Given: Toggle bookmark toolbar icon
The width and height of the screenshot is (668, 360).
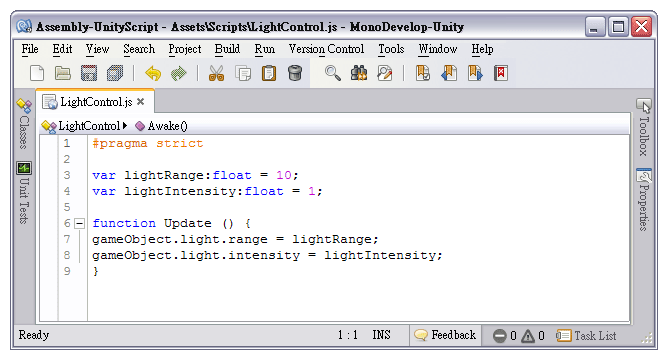Looking at the screenshot, I should (x=423, y=73).
